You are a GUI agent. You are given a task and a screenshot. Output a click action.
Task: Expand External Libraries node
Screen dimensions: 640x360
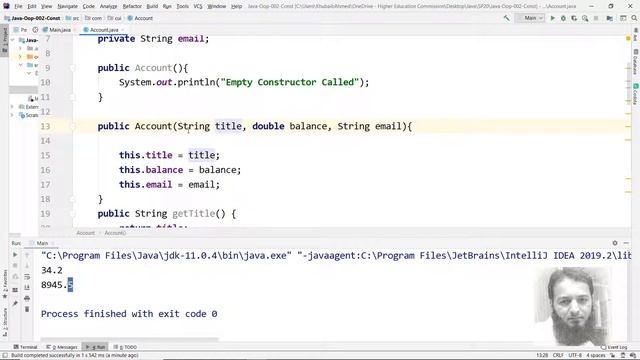point(13,107)
